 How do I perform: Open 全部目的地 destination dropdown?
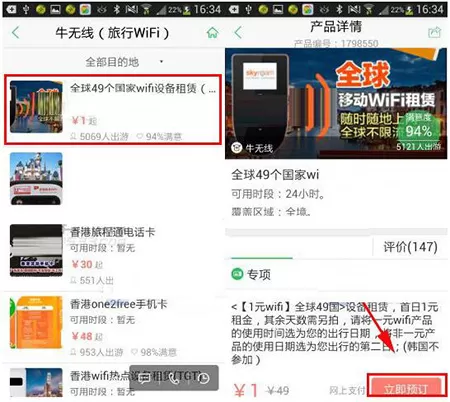(x=124, y=62)
